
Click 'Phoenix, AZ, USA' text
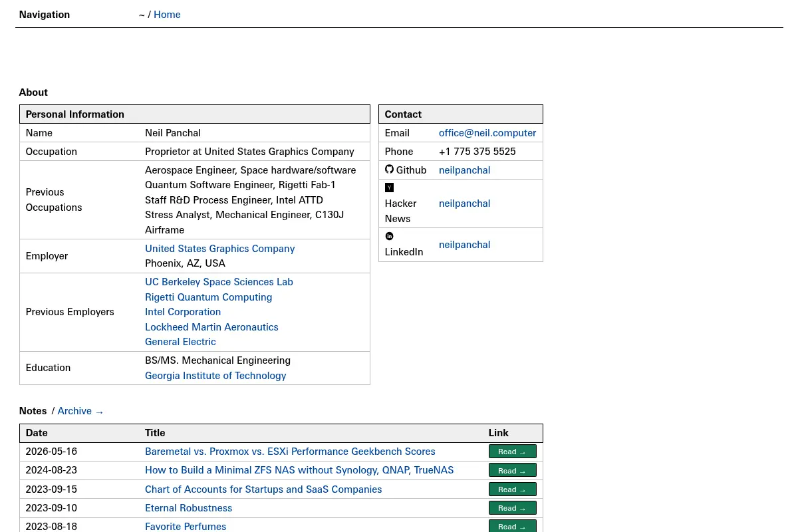[185, 263]
